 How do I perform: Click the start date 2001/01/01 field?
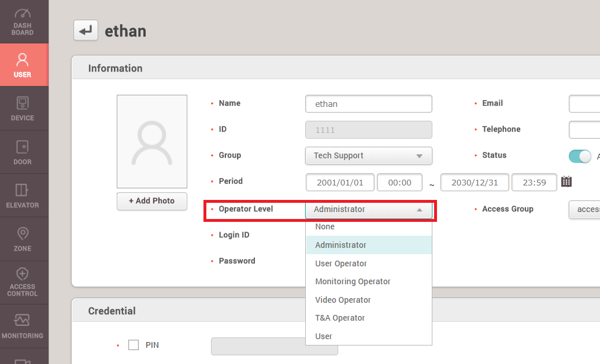pyautogui.click(x=340, y=183)
